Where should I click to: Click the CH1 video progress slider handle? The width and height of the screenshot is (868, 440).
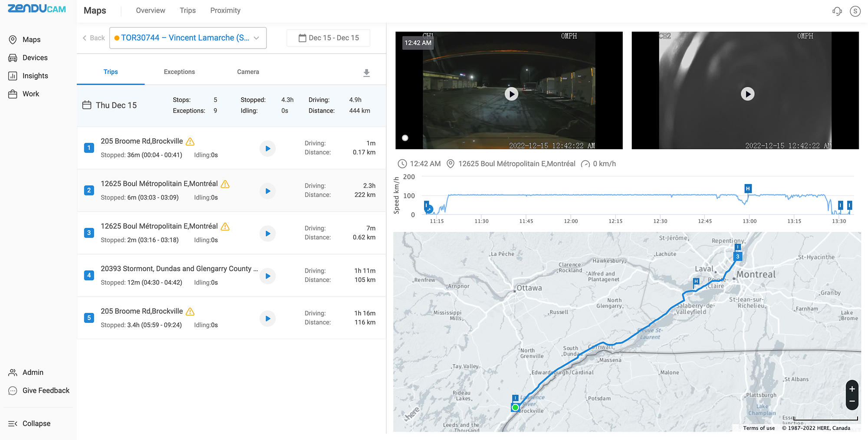tap(405, 138)
